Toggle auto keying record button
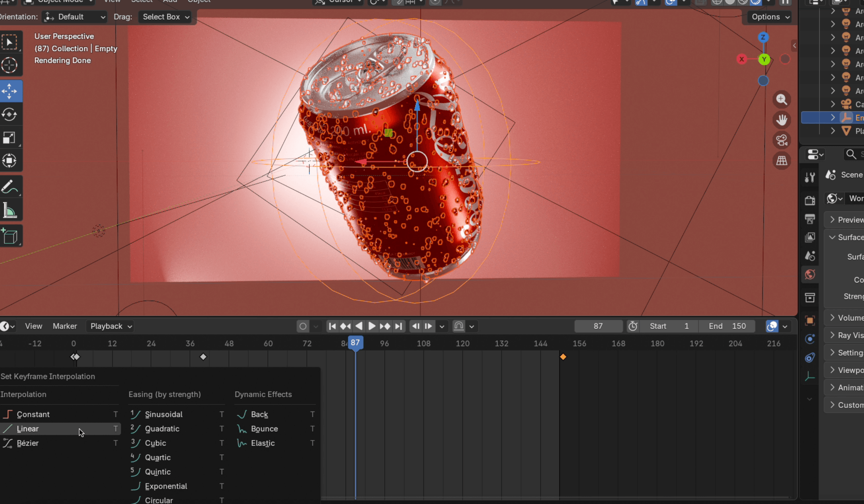 click(303, 326)
